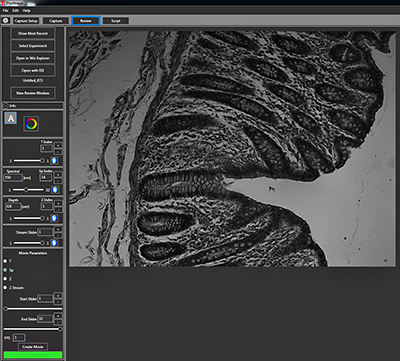Click the blue round icon beside Depth slider
The width and height of the screenshot is (400, 361).
click(x=54, y=218)
